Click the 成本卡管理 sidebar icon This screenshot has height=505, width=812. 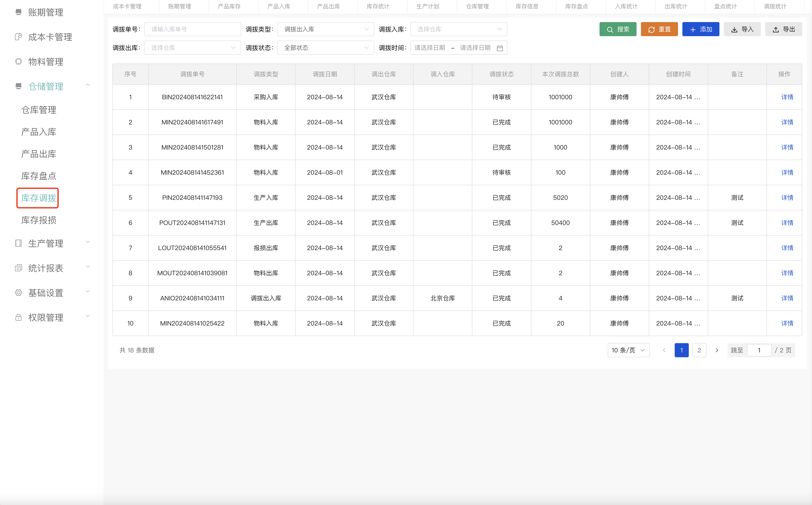tap(18, 37)
